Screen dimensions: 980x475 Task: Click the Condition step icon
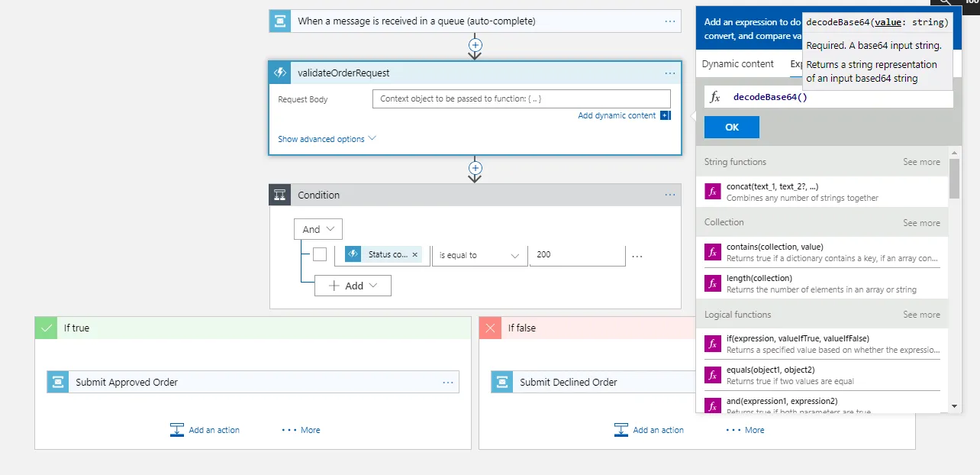280,195
